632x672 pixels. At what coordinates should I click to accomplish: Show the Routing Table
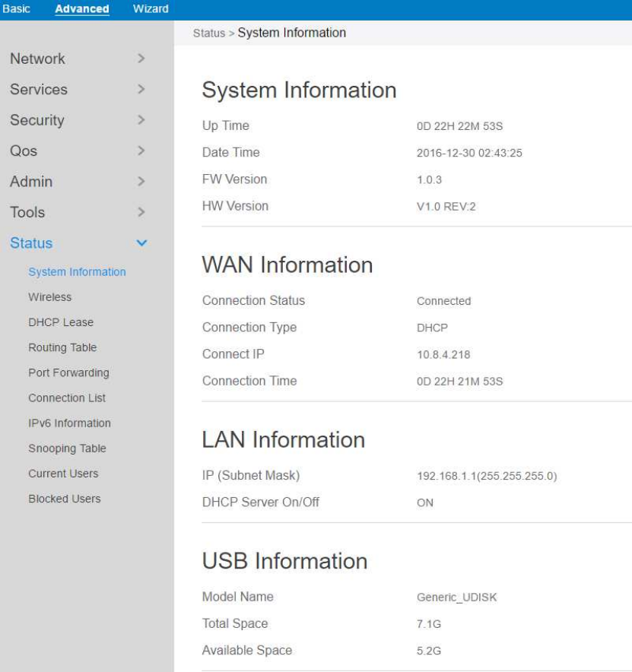62,347
